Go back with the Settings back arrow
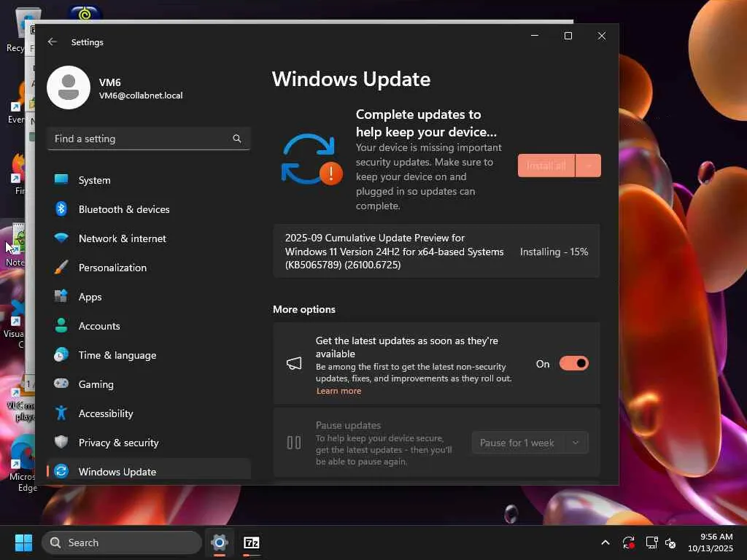This screenshot has height=560, width=747. pos(53,42)
